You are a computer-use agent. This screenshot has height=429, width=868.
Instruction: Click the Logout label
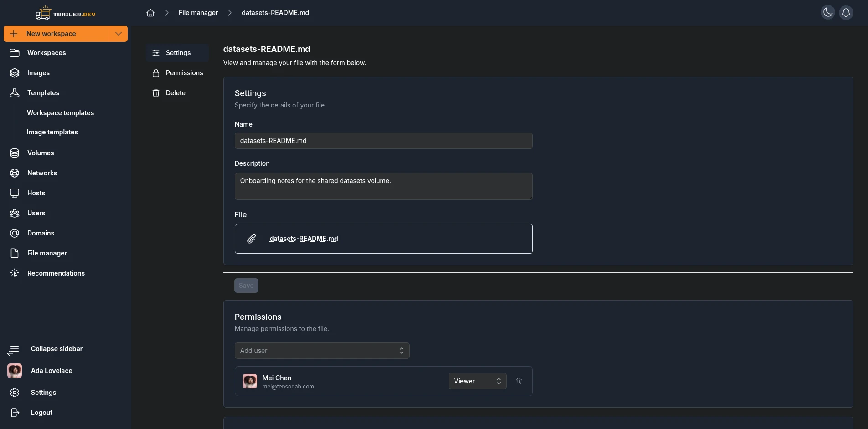[41, 413]
